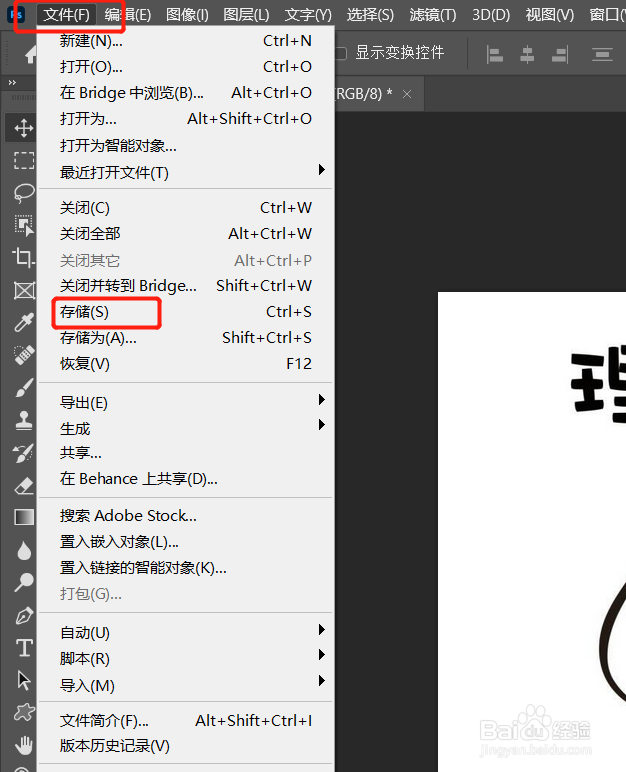
Task: Choose 在 Bridge 中浏览(B)... entry
Action: click(x=186, y=93)
